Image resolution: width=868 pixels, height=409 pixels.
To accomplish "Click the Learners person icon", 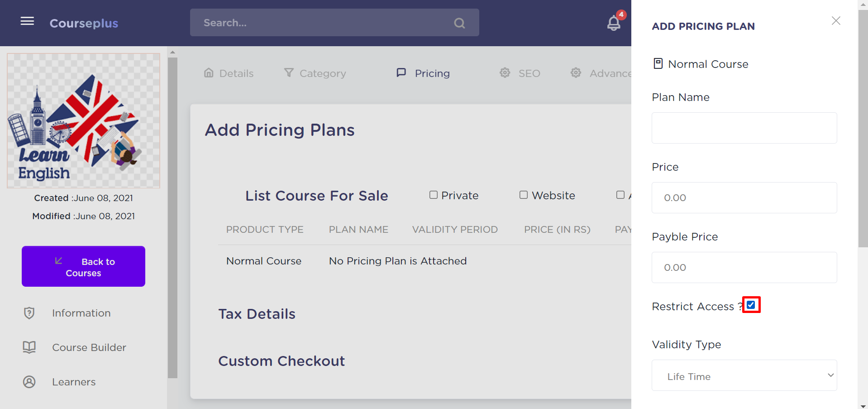I will point(29,382).
